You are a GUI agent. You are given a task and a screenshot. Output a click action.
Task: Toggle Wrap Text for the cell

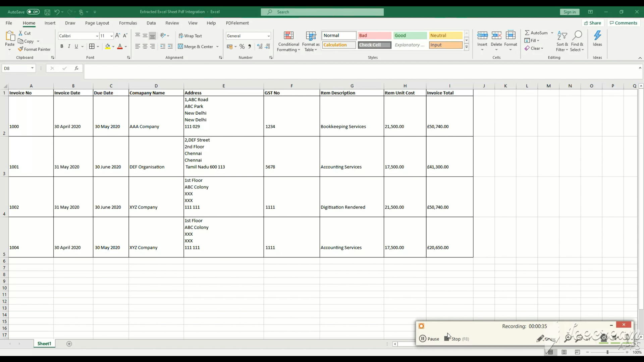[x=190, y=36]
